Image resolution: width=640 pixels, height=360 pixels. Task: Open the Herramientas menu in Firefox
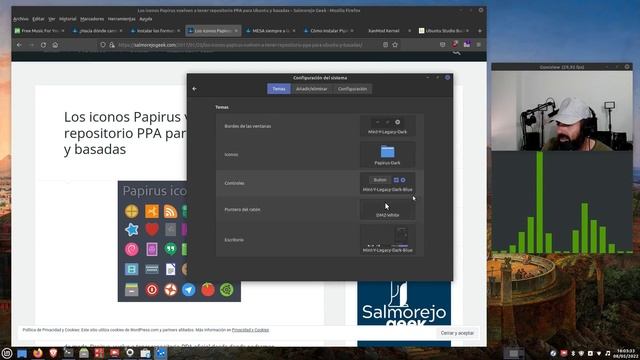(x=122, y=19)
